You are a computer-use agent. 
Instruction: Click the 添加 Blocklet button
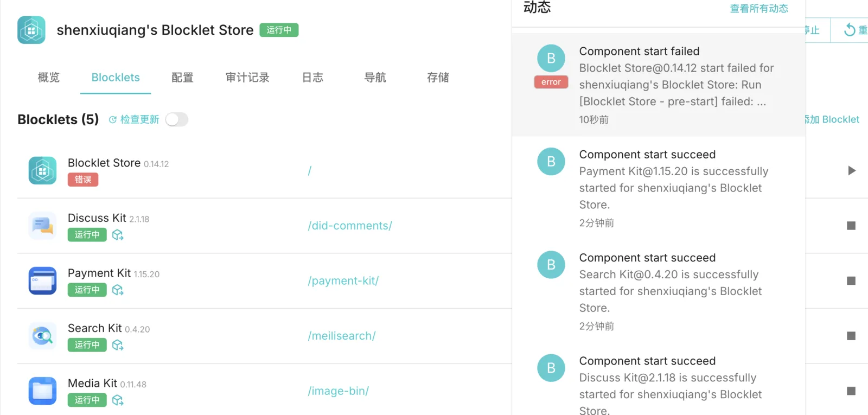833,119
